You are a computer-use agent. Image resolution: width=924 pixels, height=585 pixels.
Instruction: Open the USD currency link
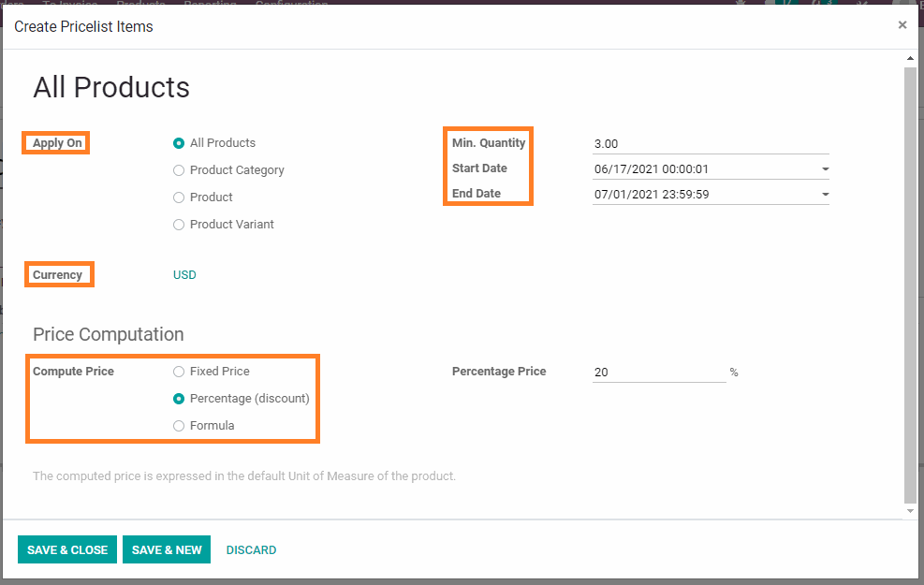point(184,275)
